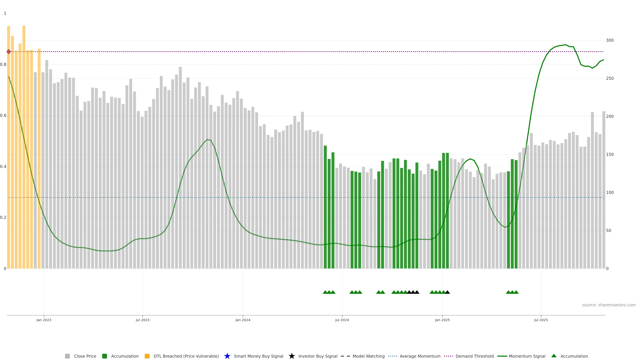Toggle the Close Price legend label
Image resolution: width=644 pixels, height=362 pixels.
pos(85,356)
